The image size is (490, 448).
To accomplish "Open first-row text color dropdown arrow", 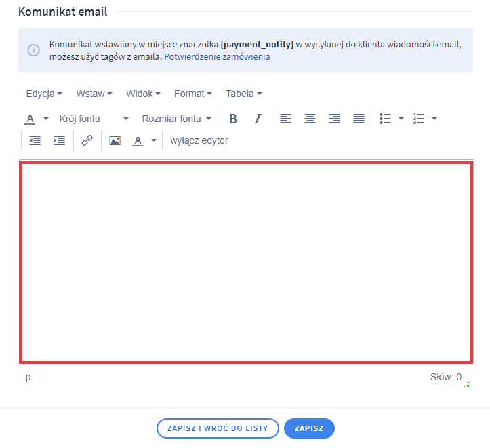I will tap(46, 119).
